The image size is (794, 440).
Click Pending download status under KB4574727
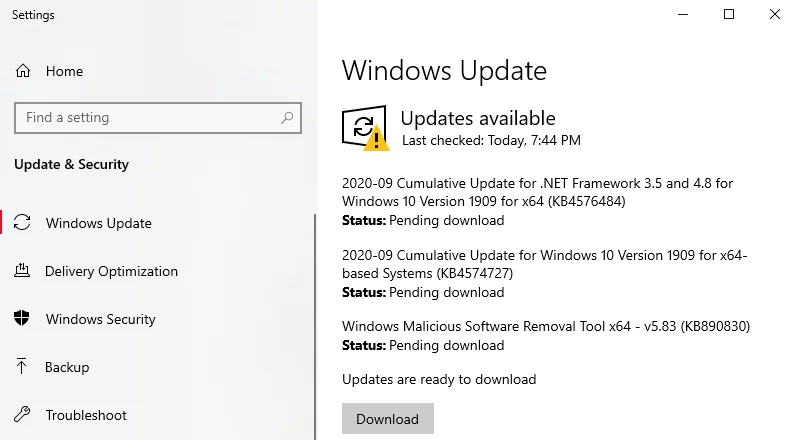tap(447, 292)
